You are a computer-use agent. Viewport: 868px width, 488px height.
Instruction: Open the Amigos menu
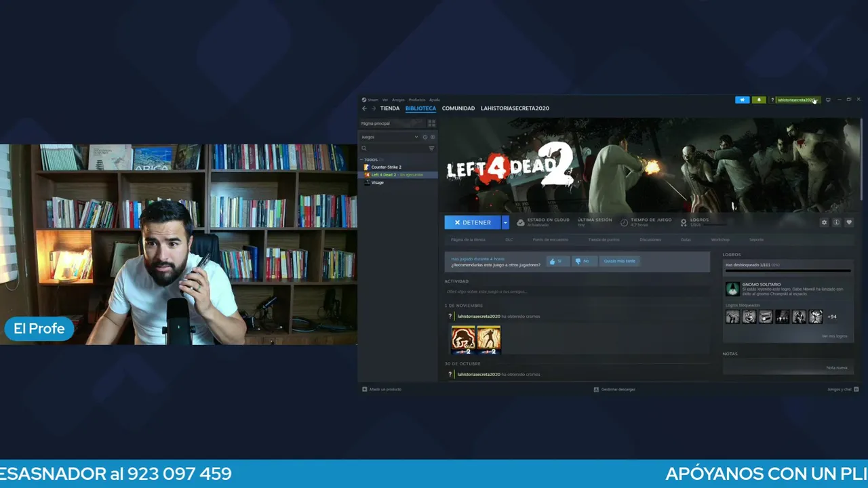coord(398,100)
